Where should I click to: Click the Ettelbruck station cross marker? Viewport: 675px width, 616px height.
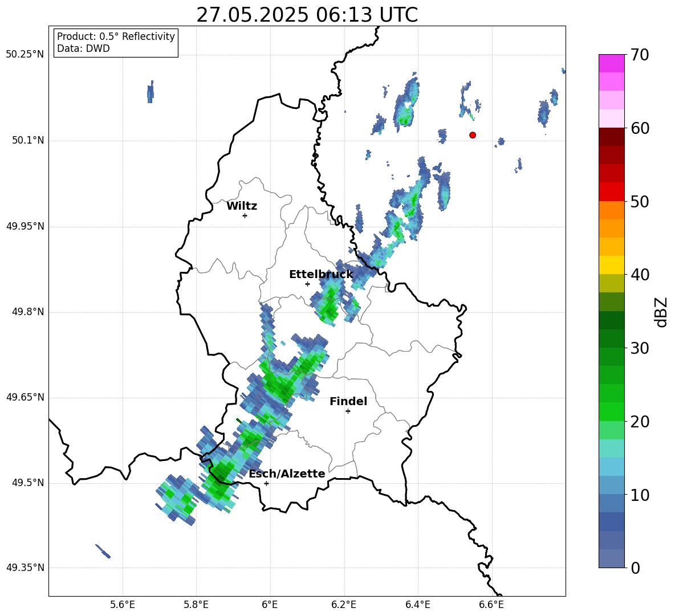(x=307, y=284)
